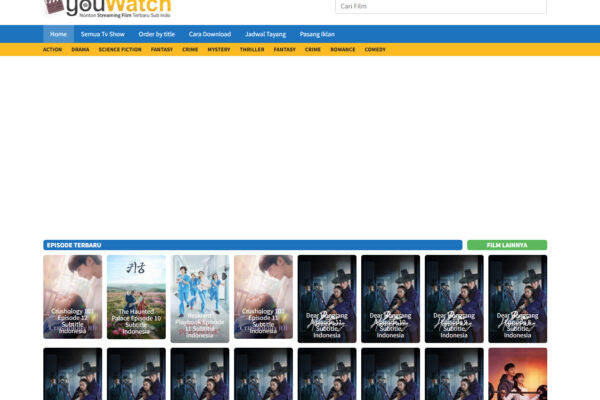
Task: Open Crushology 101 Episode 11 poster
Action: click(263, 297)
